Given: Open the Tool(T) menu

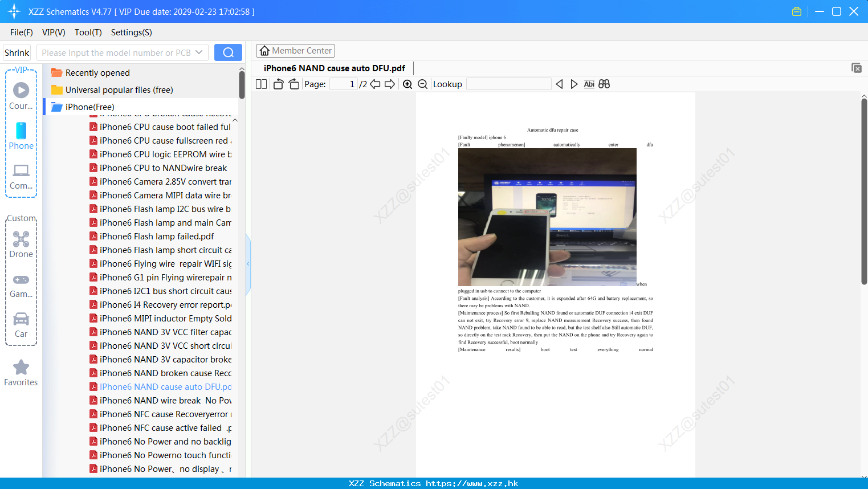Looking at the screenshot, I should 88,32.
